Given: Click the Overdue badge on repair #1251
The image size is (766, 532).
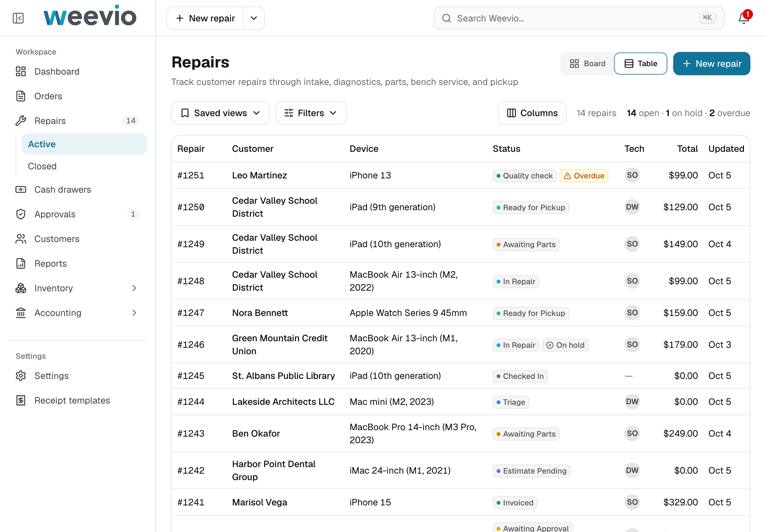Looking at the screenshot, I should [584, 176].
